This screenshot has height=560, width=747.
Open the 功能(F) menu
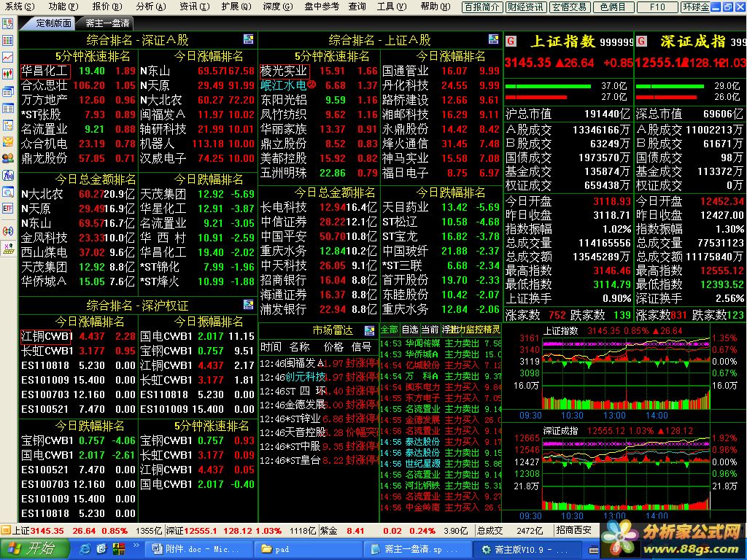click(x=63, y=6)
